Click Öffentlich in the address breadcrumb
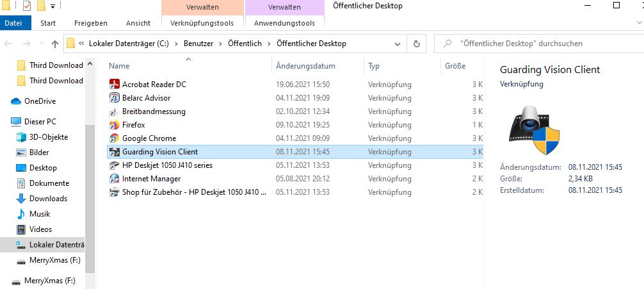Image resolution: width=644 pixels, height=289 pixels. point(245,44)
